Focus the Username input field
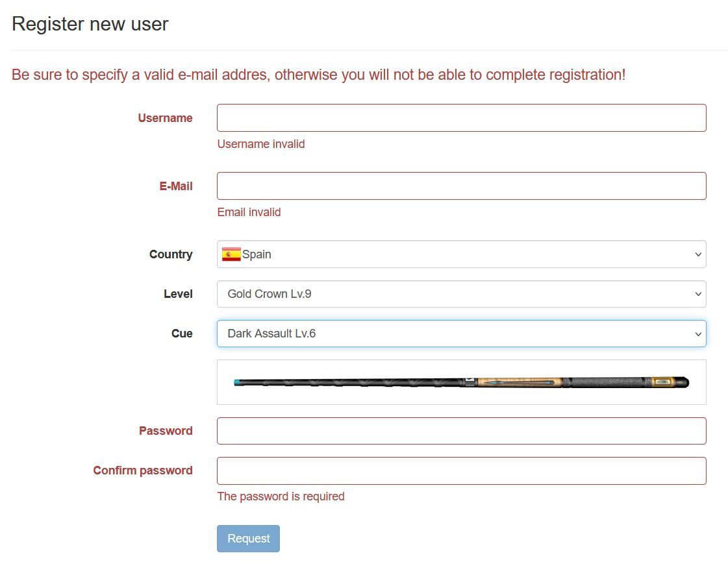Screen dimensions: 728x562 (x=461, y=118)
